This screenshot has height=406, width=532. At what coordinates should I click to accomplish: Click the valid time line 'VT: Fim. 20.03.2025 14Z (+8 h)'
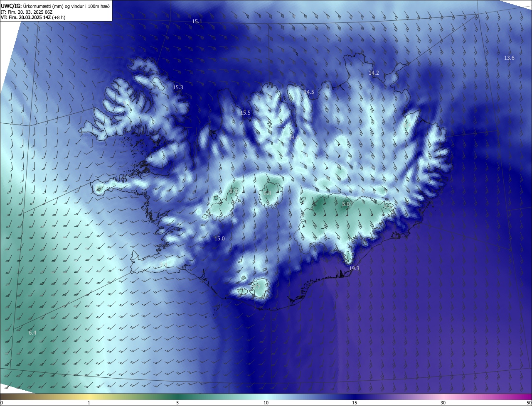pos(33,17)
